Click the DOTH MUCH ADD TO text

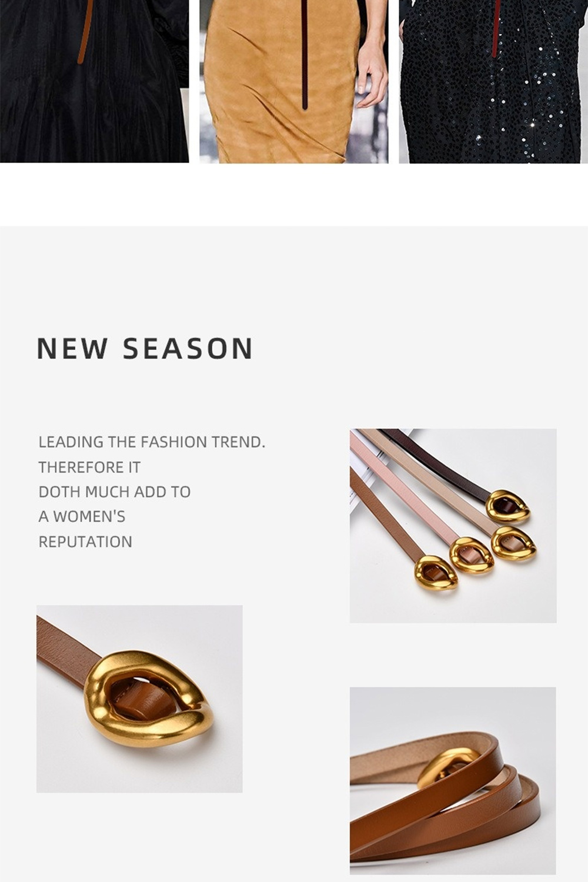(115, 492)
